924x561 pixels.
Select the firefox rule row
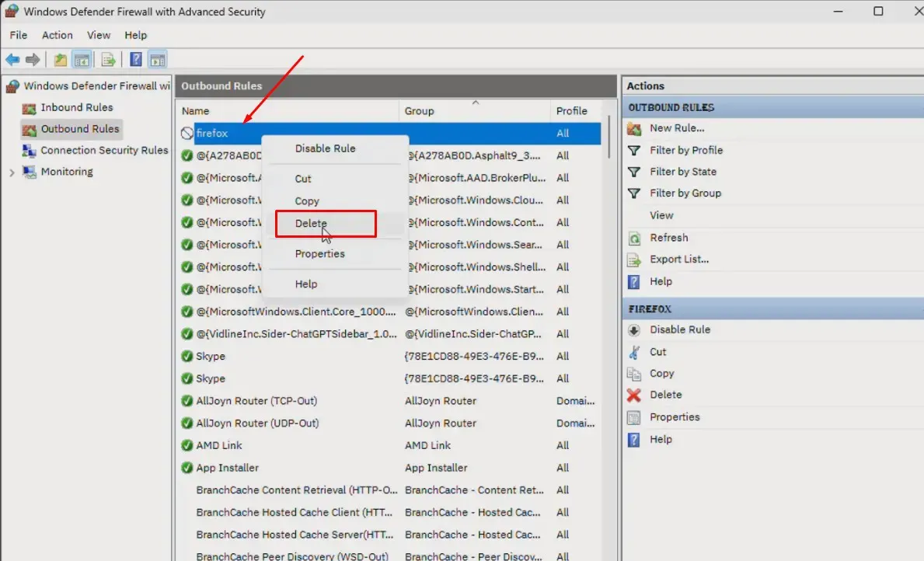(x=389, y=133)
